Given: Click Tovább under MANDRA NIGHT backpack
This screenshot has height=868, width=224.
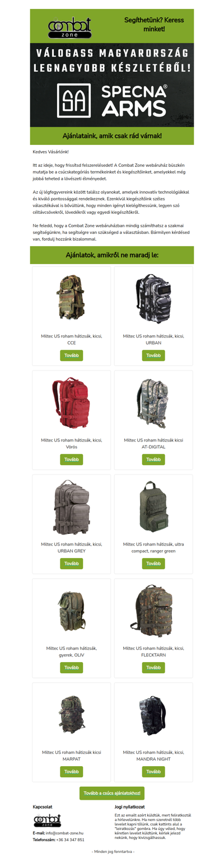Looking at the screenshot, I should coord(153,772).
